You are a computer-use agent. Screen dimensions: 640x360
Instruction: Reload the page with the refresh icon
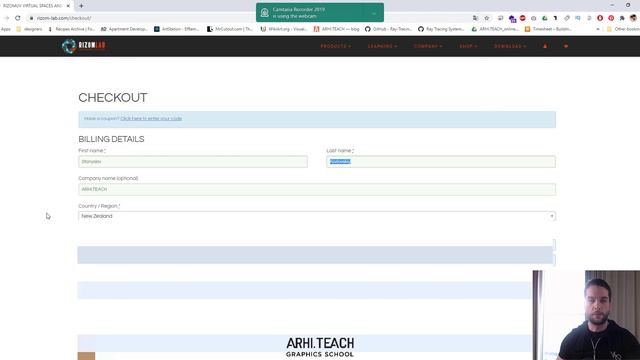coord(18,18)
